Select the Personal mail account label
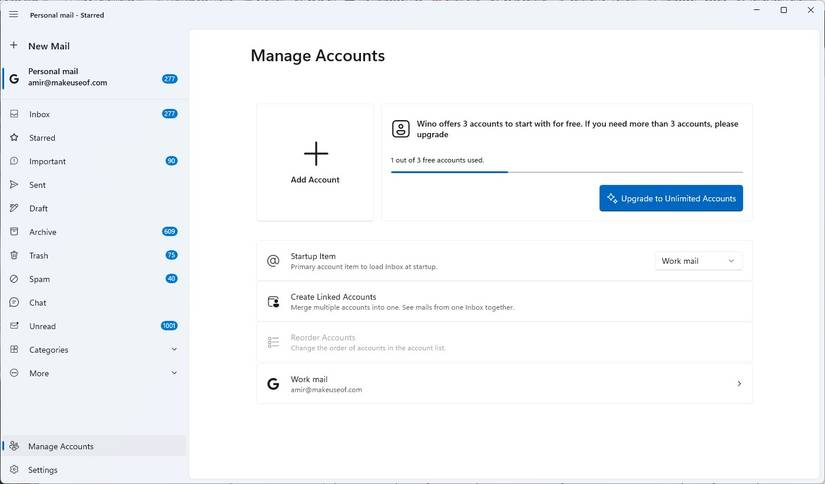Image resolution: width=825 pixels, height=484 pixels. 53,71
